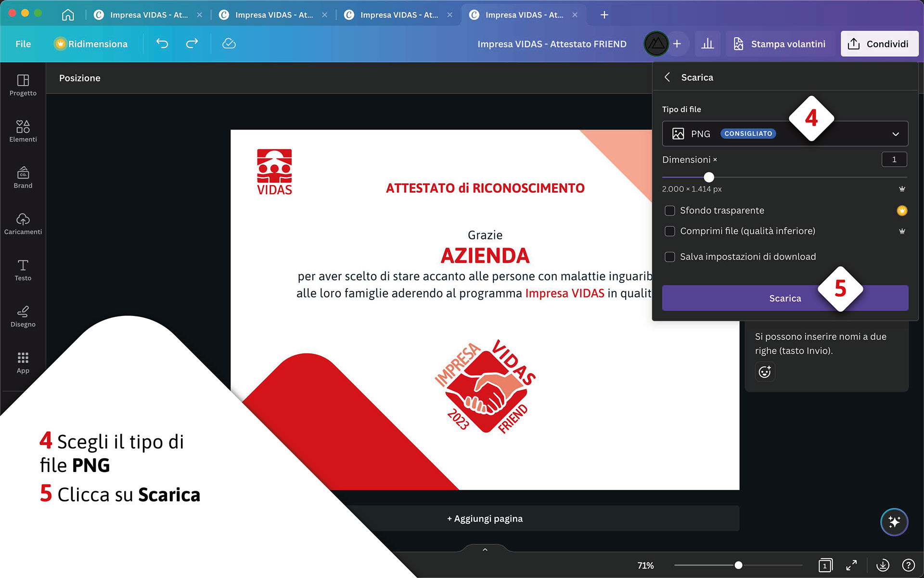Expand the pages drawer chevron at bottom
Viewport: 924px width, 578px height.
(485, 549)
